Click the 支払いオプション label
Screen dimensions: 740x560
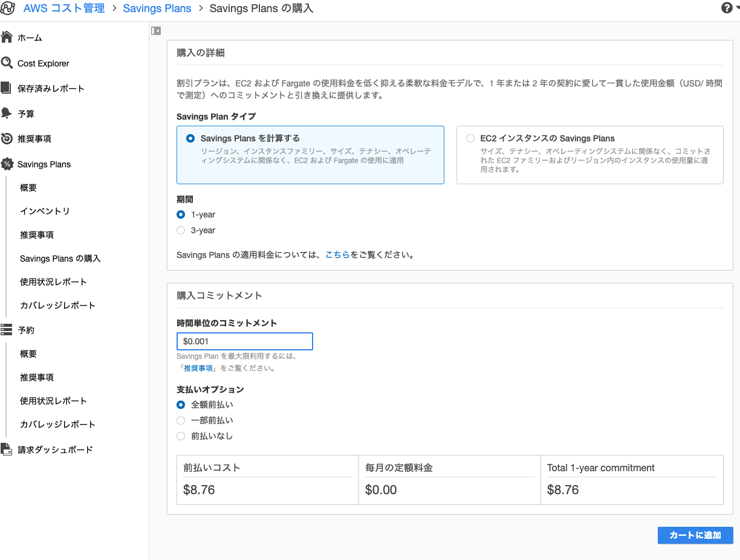click(x=210, y=390)
